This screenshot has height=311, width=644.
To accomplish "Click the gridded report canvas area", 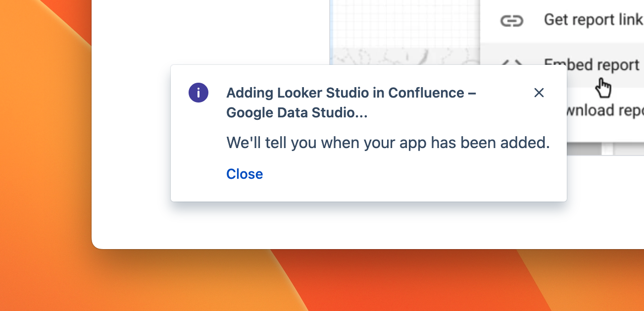I will (x=405, y=25).
